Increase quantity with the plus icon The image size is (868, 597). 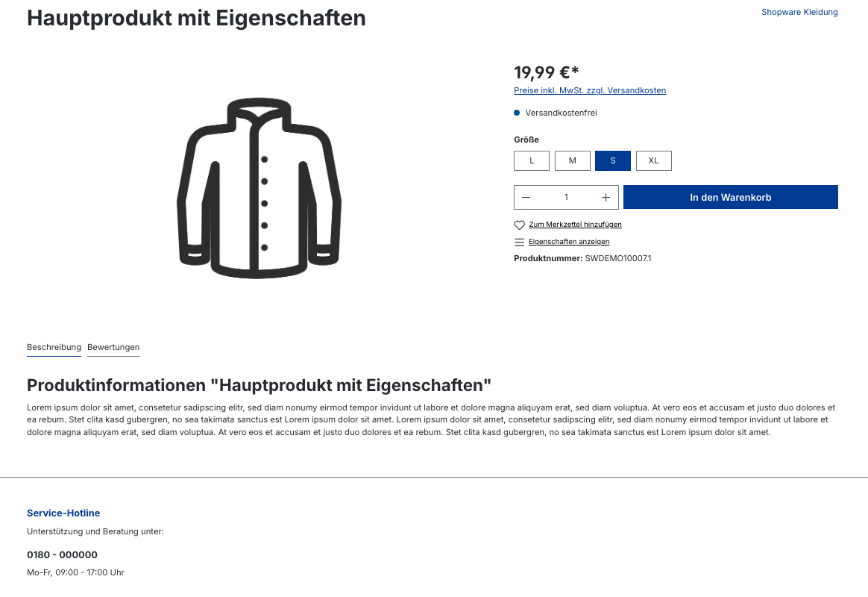606,197
